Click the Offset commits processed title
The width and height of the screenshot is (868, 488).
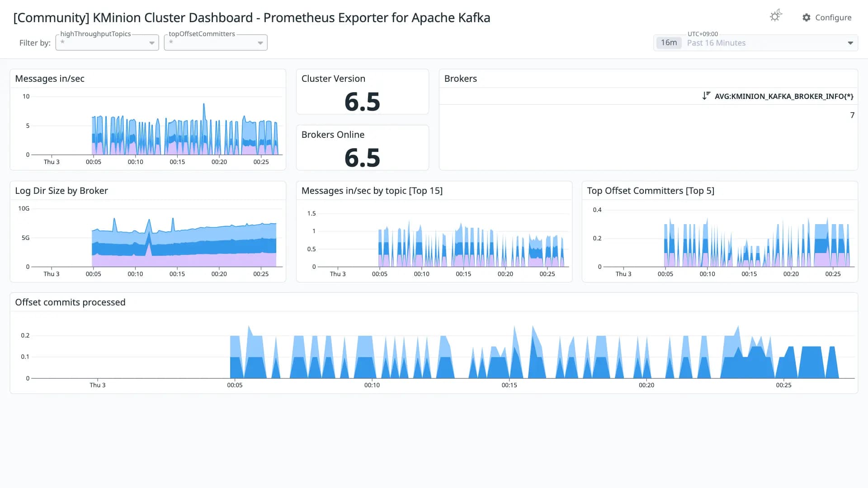[x=70, y=302]
